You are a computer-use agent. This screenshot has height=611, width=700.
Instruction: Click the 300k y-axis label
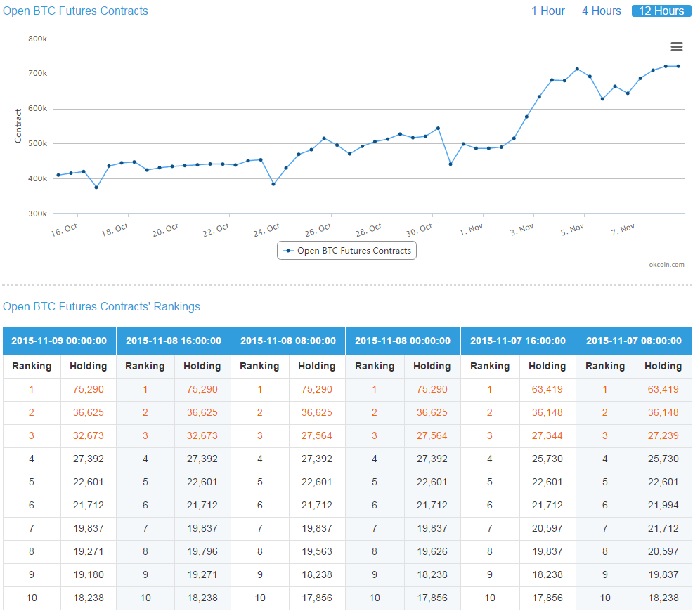click(37, 213)
